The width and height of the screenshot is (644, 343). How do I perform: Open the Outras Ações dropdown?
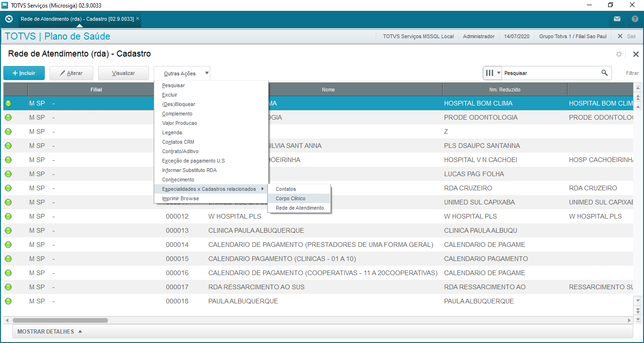182,73
